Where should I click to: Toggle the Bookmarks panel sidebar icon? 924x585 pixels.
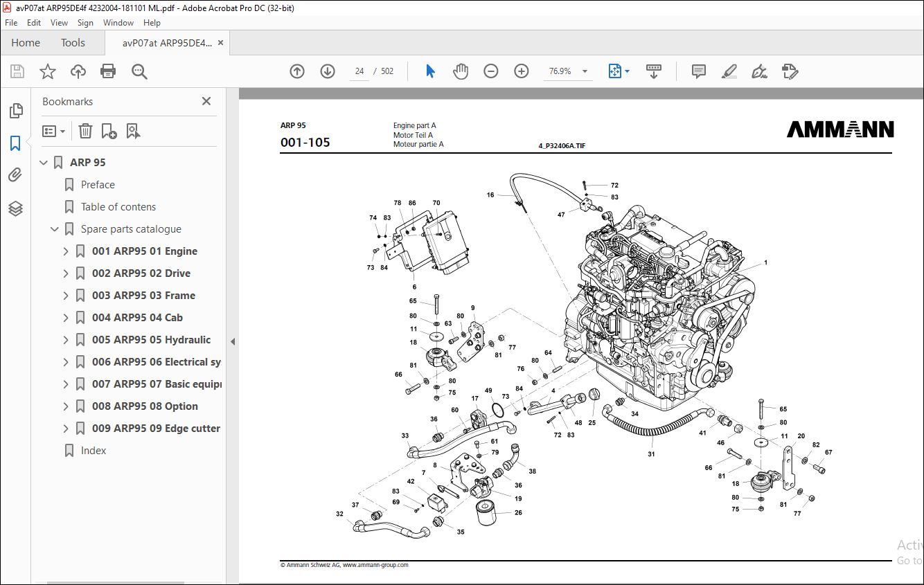coord(15,143)
